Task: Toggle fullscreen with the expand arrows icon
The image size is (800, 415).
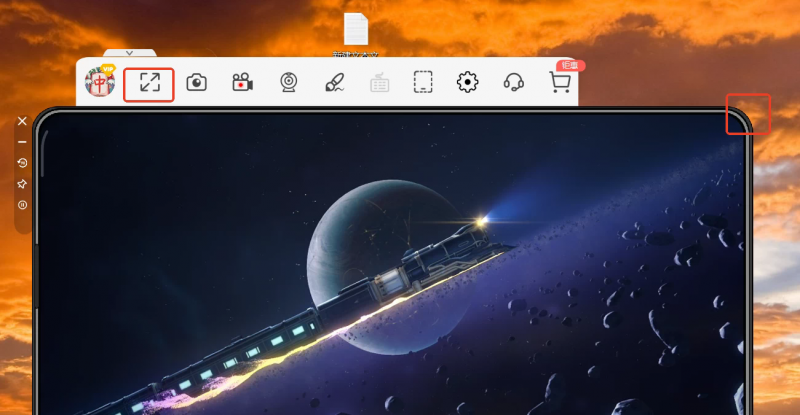Action: tap(150, 82)
